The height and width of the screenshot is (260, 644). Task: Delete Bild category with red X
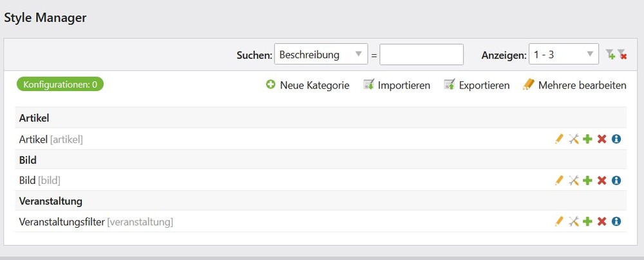click(x=601, y=180)
